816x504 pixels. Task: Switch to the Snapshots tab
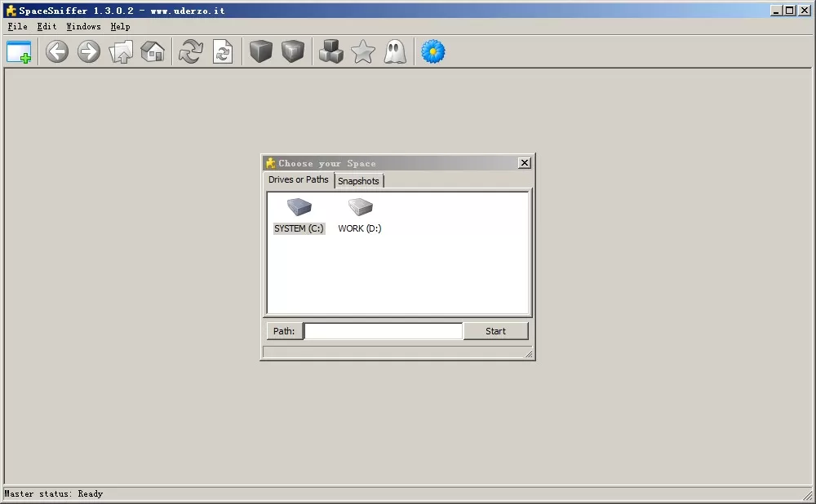point(358,181)
